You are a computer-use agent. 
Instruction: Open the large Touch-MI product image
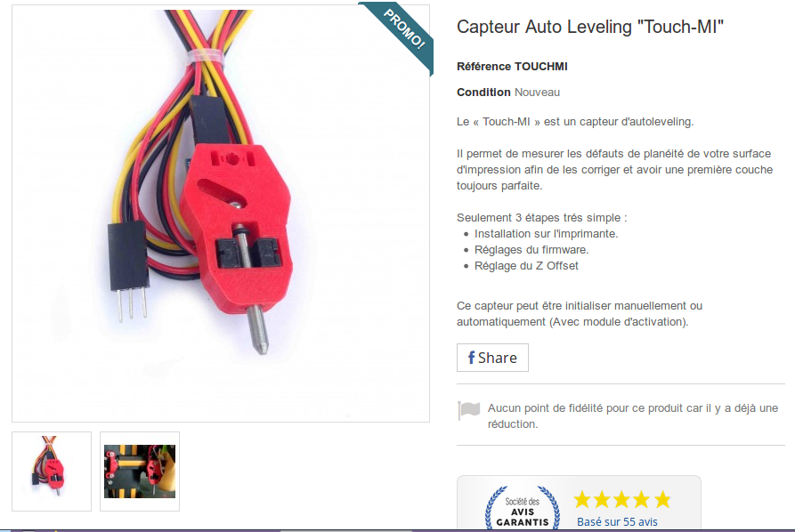[x=221, y=214]
